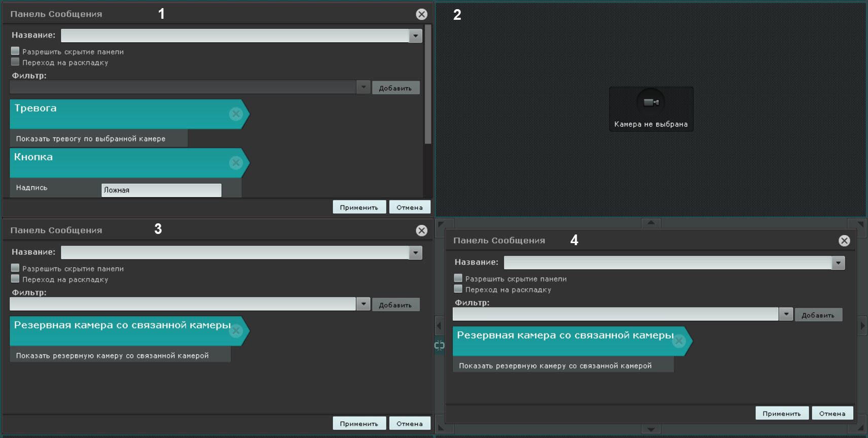The height and width of the screenshot is (438, 868).
Task: Close message panel 3
Action: pos(421,230)
